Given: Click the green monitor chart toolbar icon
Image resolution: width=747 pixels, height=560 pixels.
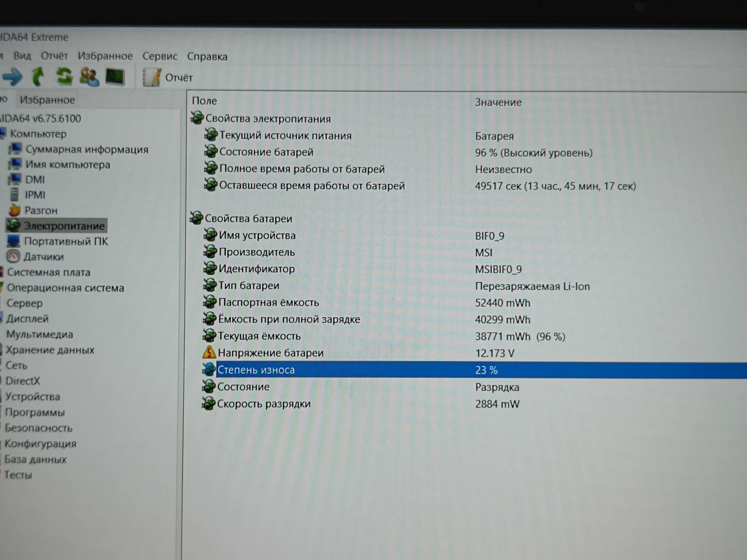Looking at the screenshot, I should click(115, 77).
